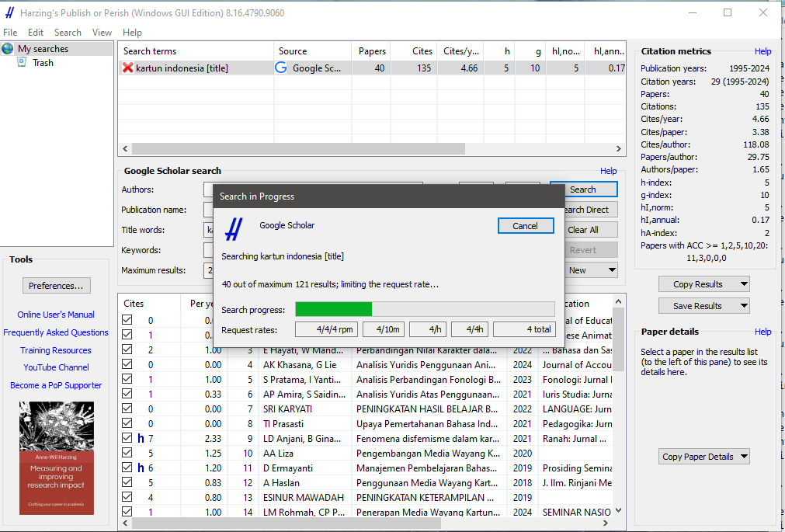Open the YouTube Channel link

[56, 367]
